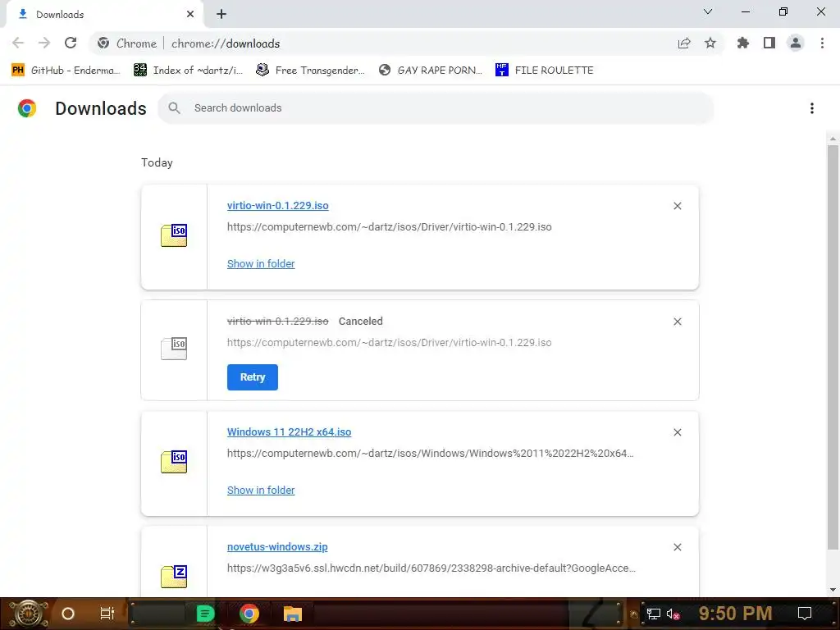Click the novetus hwcdn.net source URL
The image size is (840, 630).
click(x=431, y=568)
